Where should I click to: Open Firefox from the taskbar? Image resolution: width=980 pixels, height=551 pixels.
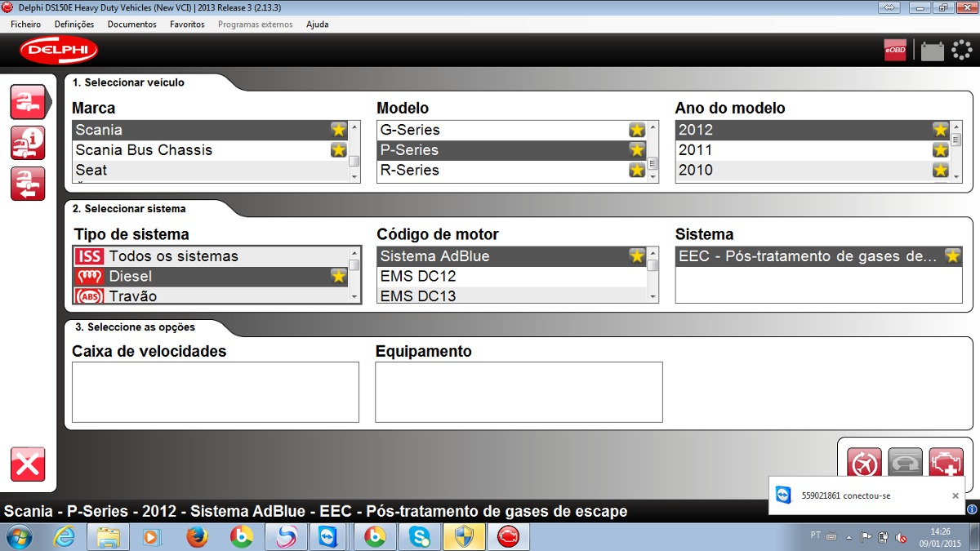click(x=197, y=537)
